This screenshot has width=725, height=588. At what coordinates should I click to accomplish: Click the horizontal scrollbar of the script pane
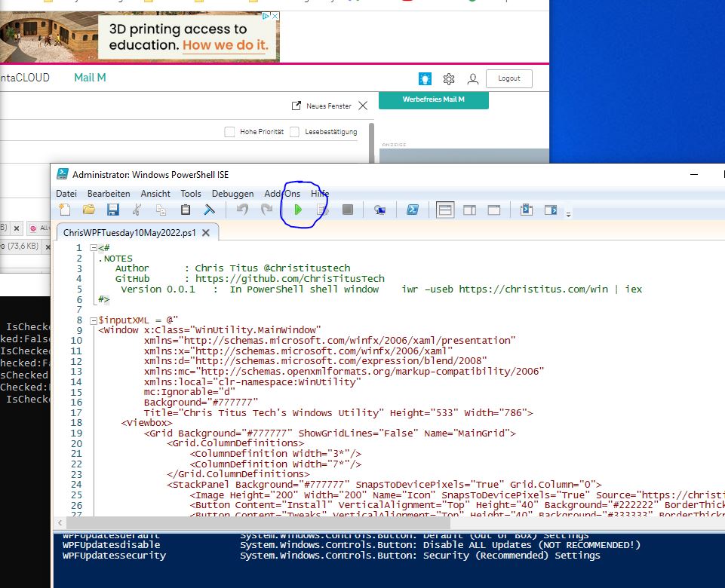[258, 523]
